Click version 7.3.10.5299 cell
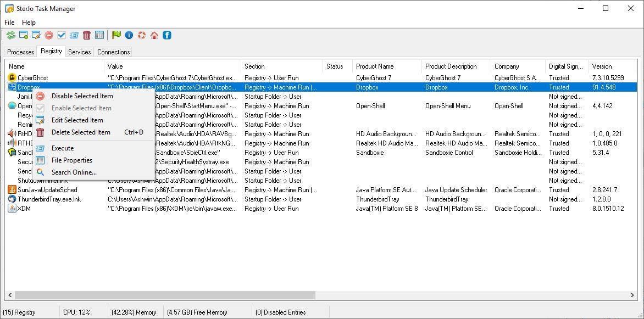Screen dimensions: 644x319 click(x=608, y=77)
